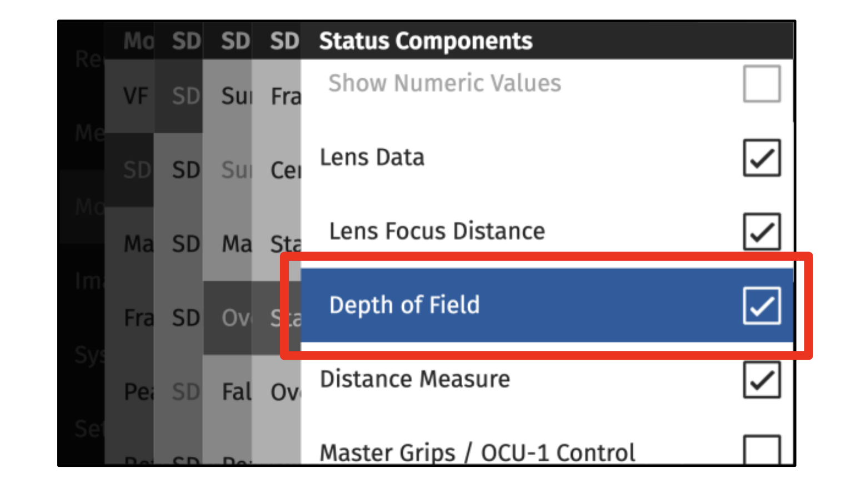This screenshot has width=851, height=504.
Task: Open the dimmed 'Set' top-level menu item
Action: tap(89, 429)
